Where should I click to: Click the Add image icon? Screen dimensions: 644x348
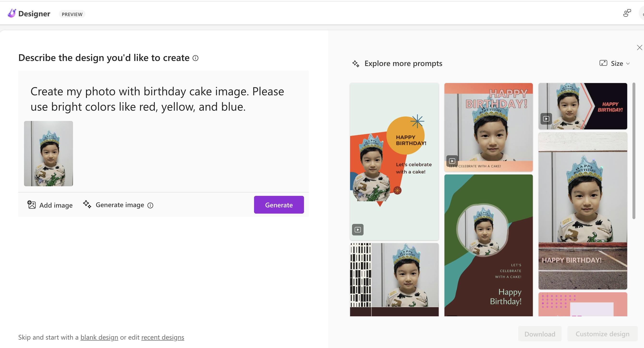click(31, 205)
